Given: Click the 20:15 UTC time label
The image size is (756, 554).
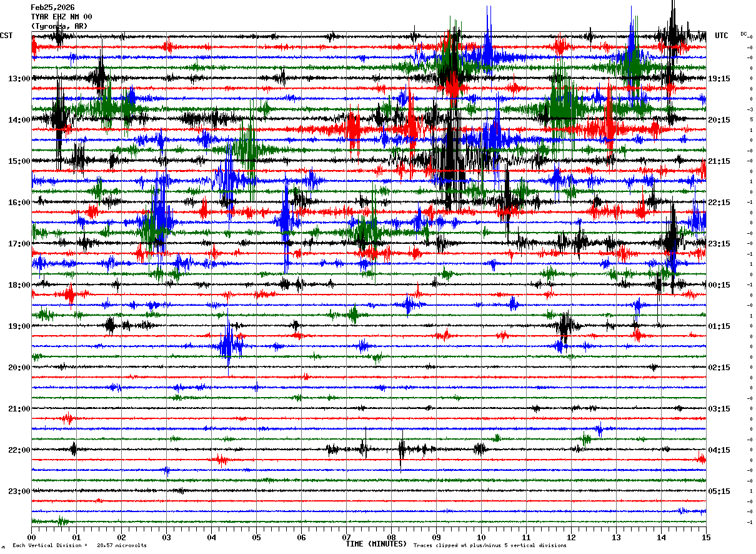Looking at the screenshot, I should 719,120.
